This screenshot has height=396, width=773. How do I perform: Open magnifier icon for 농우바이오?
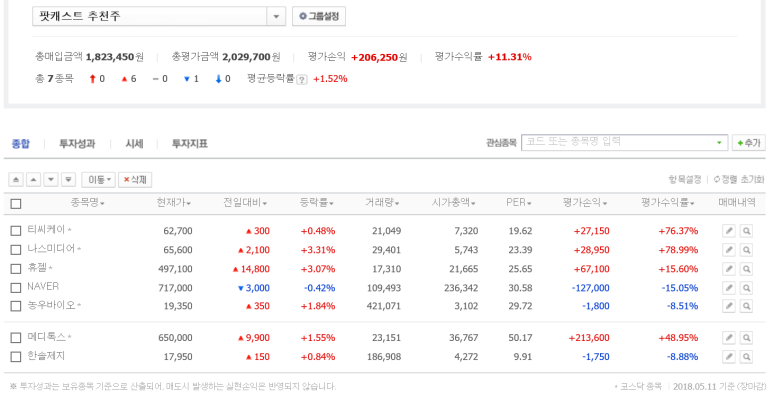(x=746, y=306)
